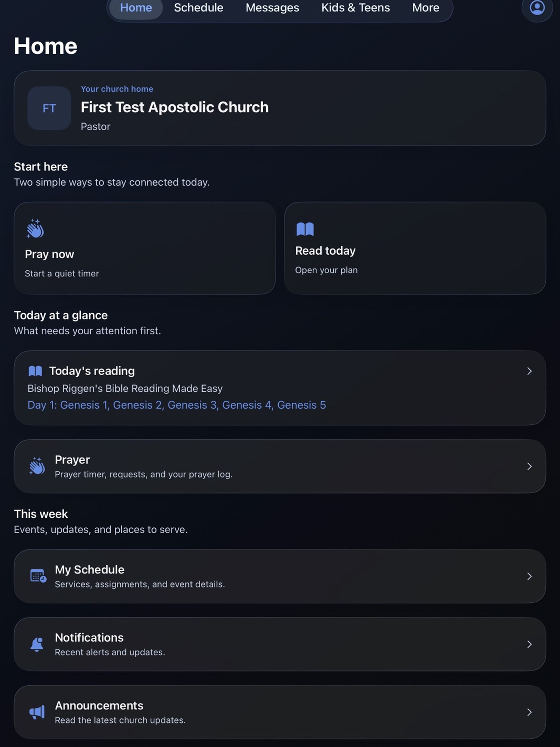Image resolution: width=560 pixels, height=747 pixels.
Task: Click the book icon beside Today's reading
Action: [35, 371]
